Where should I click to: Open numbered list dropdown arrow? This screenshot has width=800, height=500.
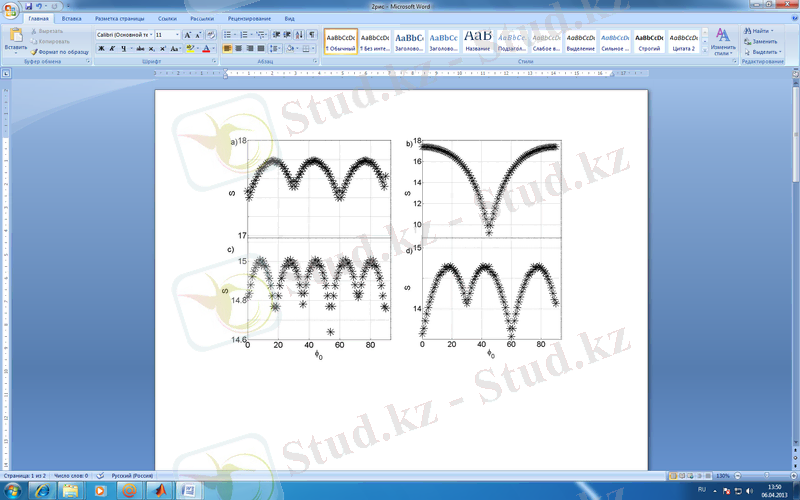pos(252,35)
